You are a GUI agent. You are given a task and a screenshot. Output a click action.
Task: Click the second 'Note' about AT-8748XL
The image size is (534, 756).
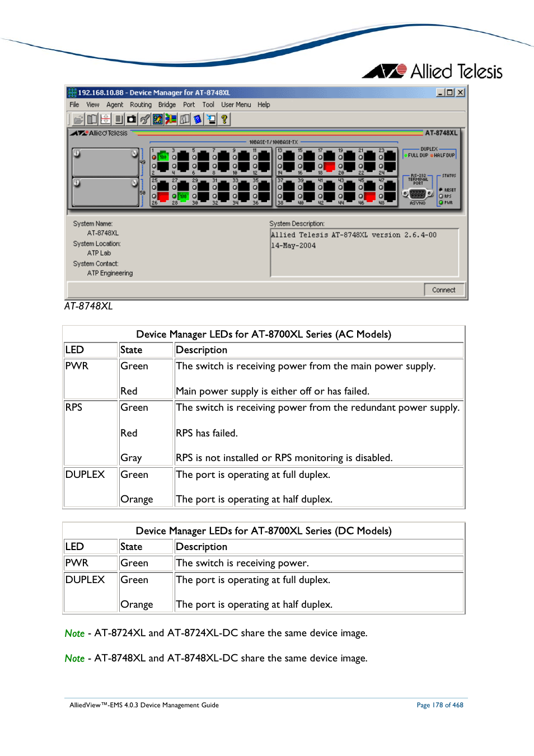[74, 659]
